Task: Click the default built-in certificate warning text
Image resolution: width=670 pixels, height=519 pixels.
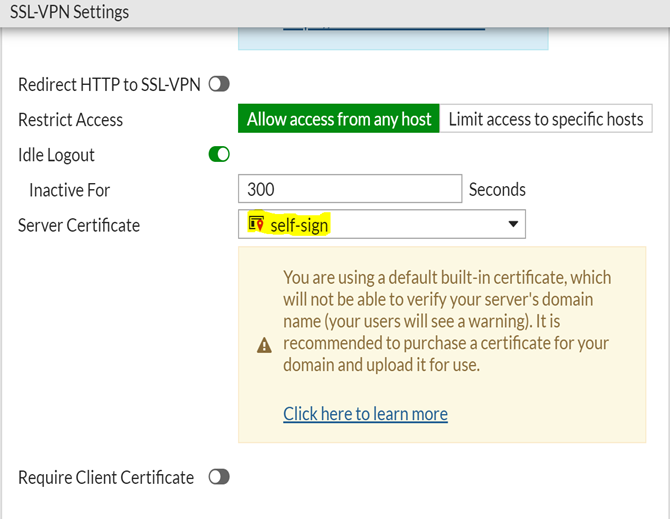Action: tap(447, 320)
